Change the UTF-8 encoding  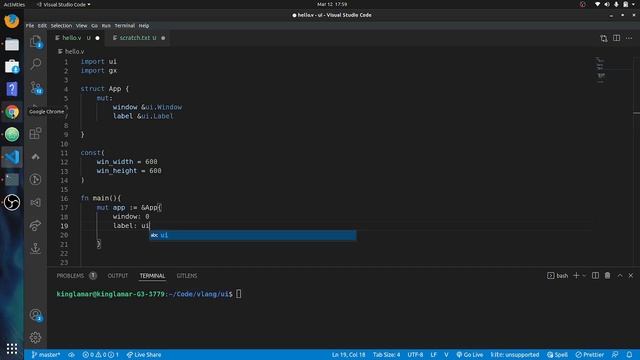pos(415,355)
